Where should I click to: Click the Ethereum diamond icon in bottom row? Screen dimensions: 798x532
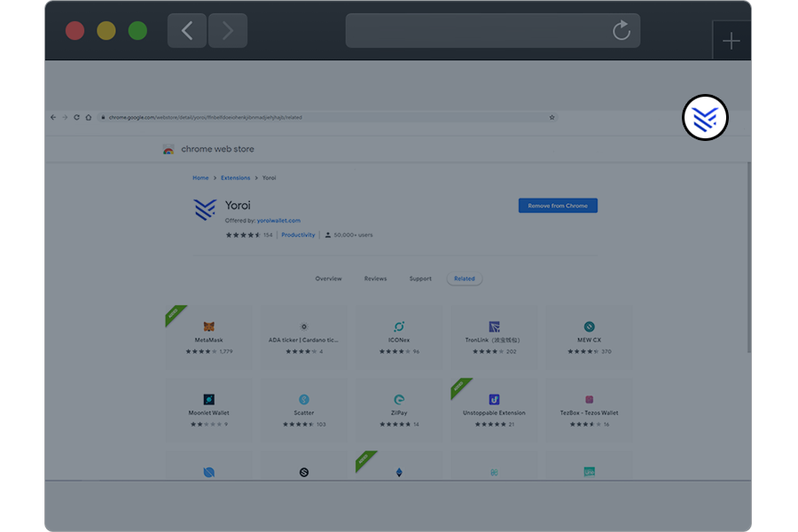[399, 473]
